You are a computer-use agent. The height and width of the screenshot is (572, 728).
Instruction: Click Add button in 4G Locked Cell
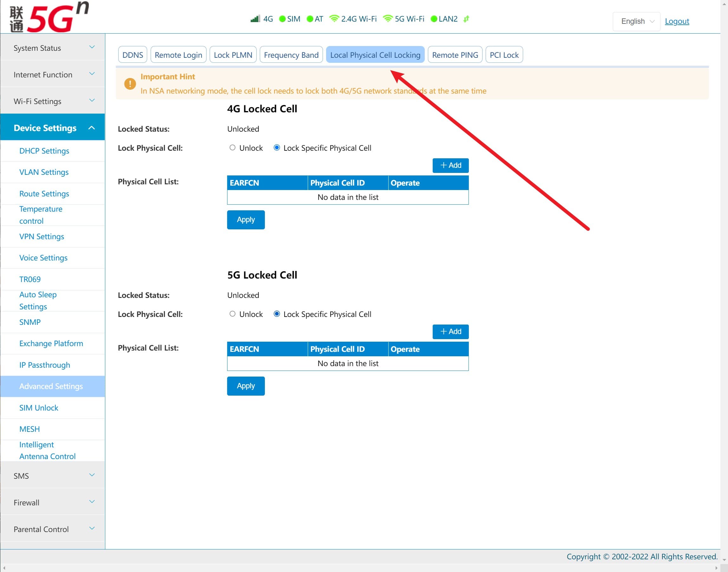click(x=451, y=165)
